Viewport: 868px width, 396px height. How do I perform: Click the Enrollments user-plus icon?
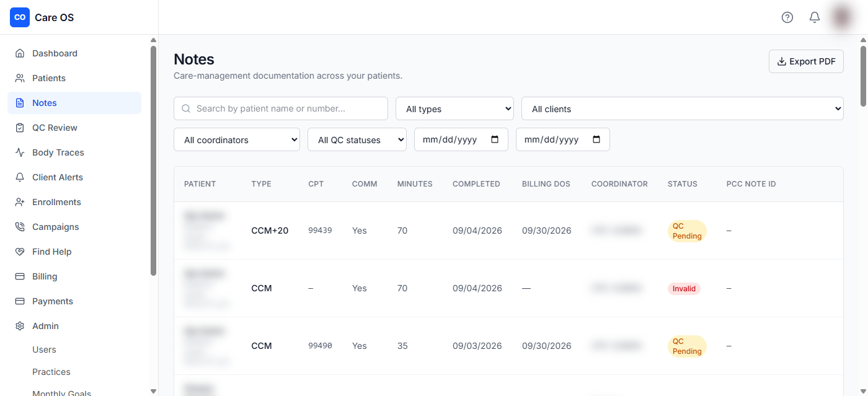(x=20, y=202)
